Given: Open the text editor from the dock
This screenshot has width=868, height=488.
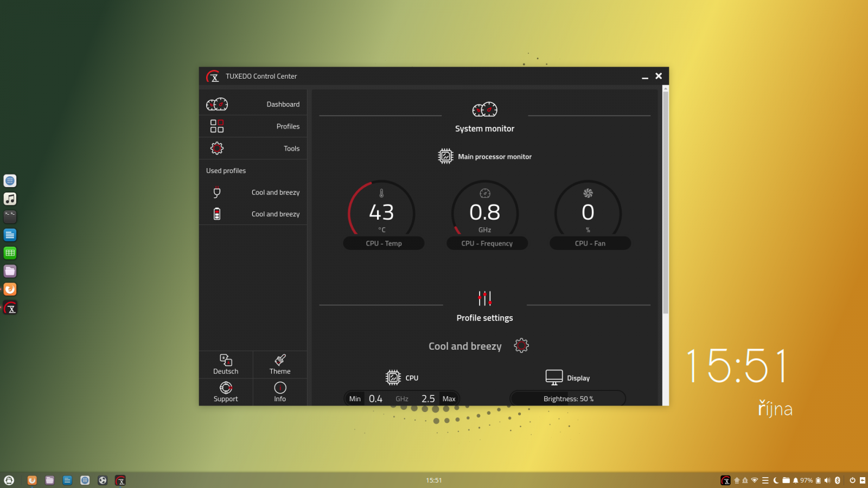Looking at the screenshot, I should (10, 235).
